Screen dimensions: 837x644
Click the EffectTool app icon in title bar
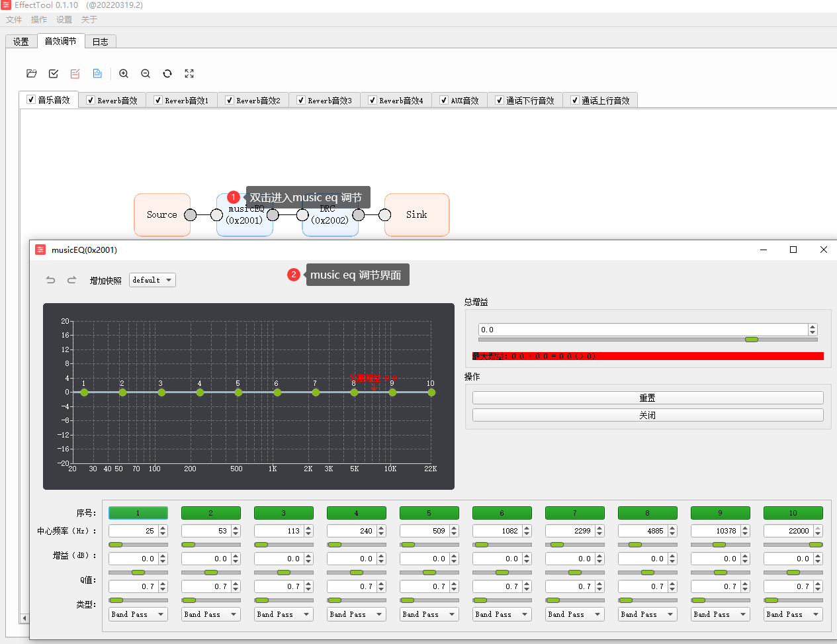coord(6,5)
